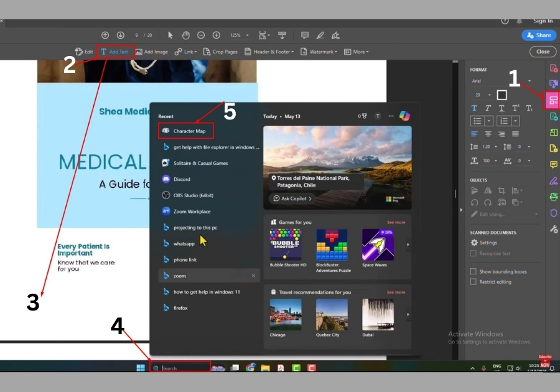Viewport: 560px width, 392px height.
Task: Apply superscript text formatting
Action: [x=515, y=108]
